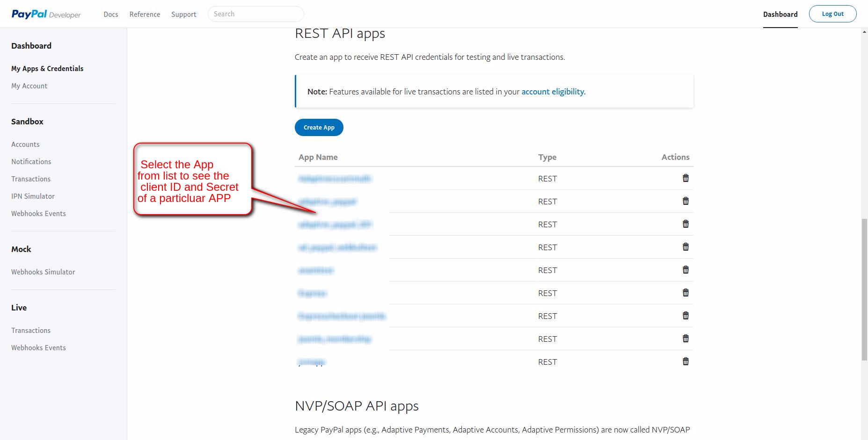The height and width of the screenshot is (440, 868).
Task: Delete the eighth app in the list
Action: 686,339
